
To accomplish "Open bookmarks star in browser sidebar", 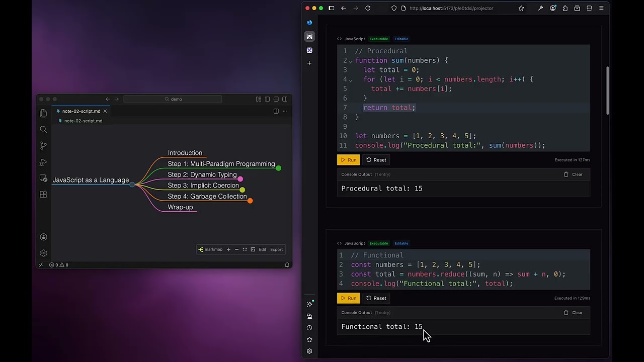I will coord(309,340).
